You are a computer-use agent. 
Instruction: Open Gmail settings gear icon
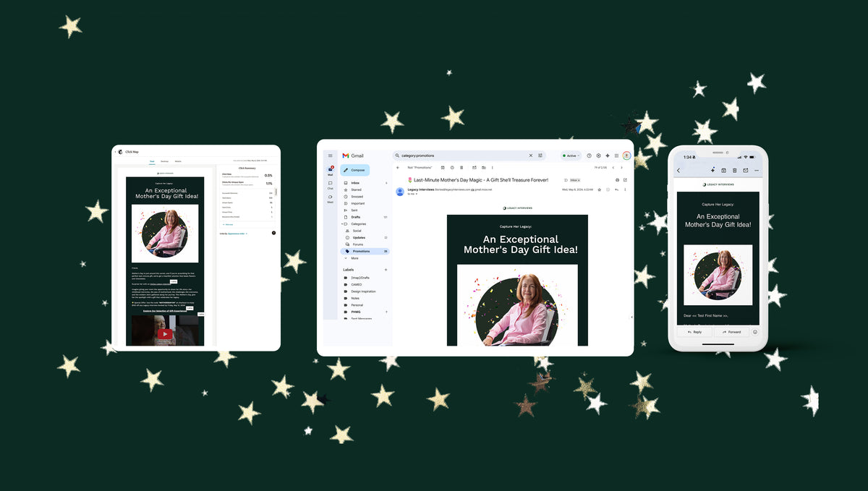click(598, 155)
